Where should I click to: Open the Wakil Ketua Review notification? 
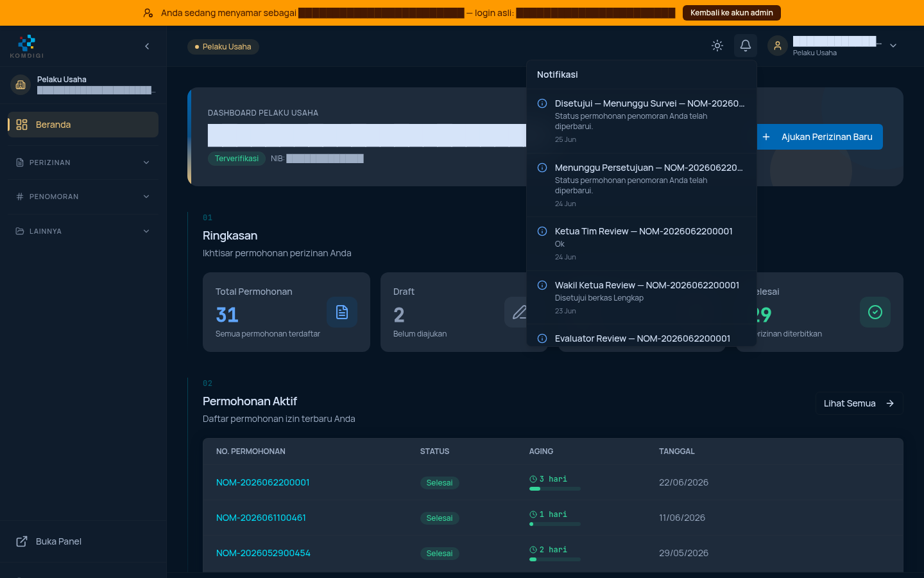(642, 297)
